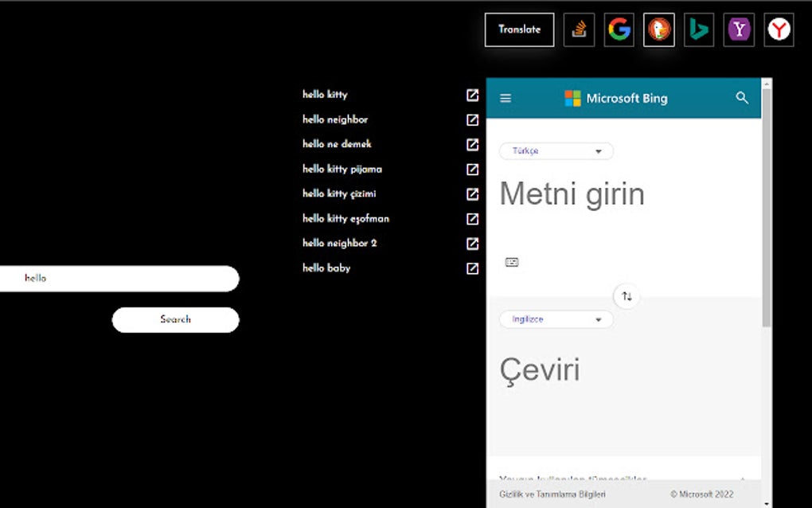Viewport: 812px width, 508px height.
Task: Click the search box containing hello
Action: click(119, 279)
